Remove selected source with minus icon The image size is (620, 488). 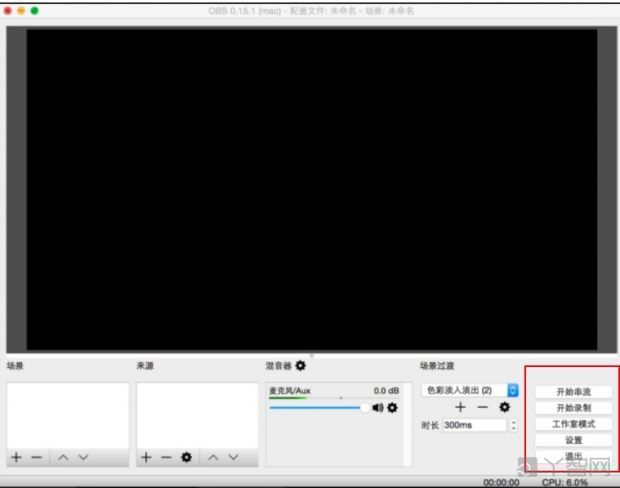coord(166,458)
